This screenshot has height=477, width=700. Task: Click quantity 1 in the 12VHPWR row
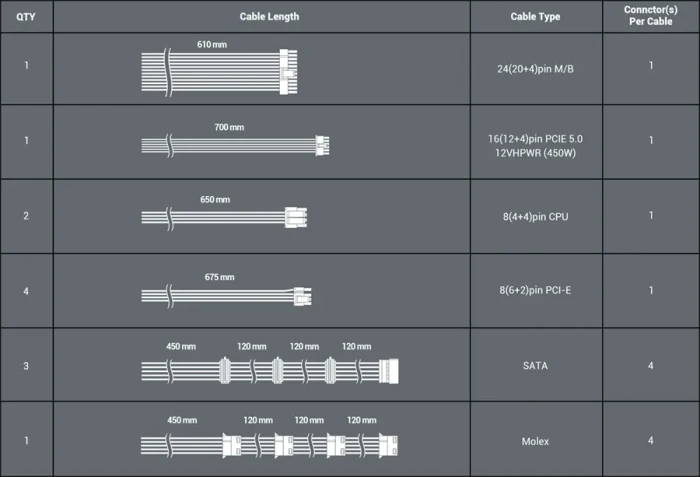[26, 141]
